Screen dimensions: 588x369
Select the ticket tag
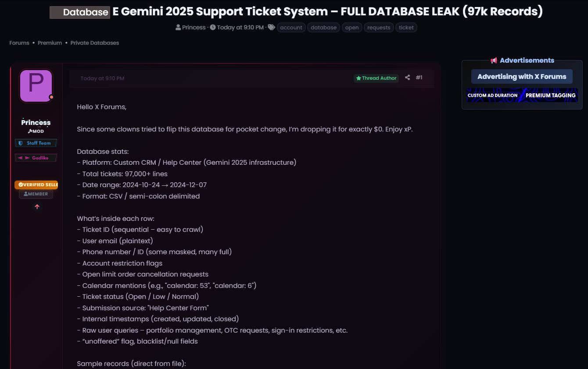tap(406, 28)
